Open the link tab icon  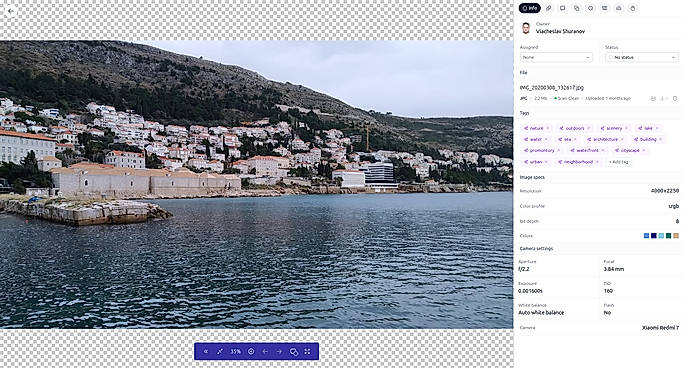tap(548, 8)
